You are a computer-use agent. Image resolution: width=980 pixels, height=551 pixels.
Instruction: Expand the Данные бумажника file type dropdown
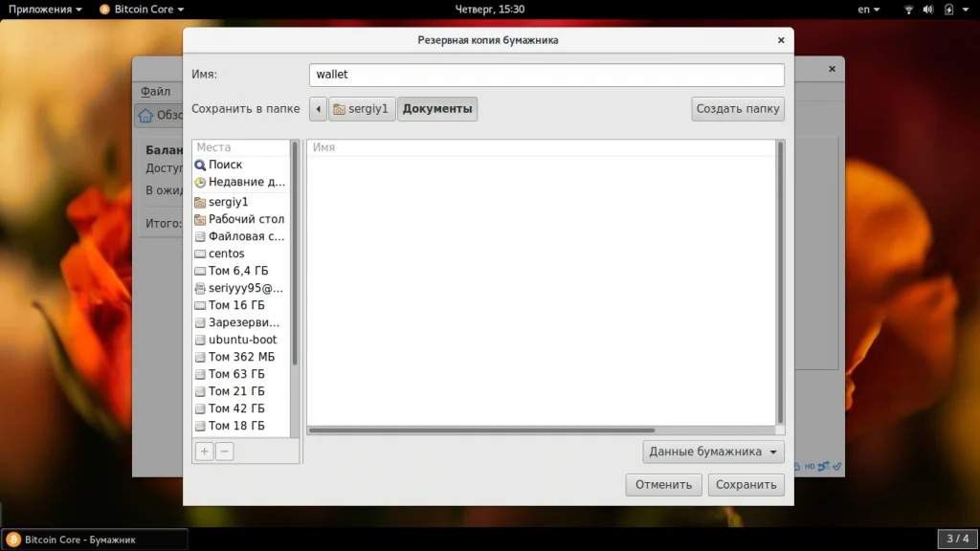click(x=713, y=452)
